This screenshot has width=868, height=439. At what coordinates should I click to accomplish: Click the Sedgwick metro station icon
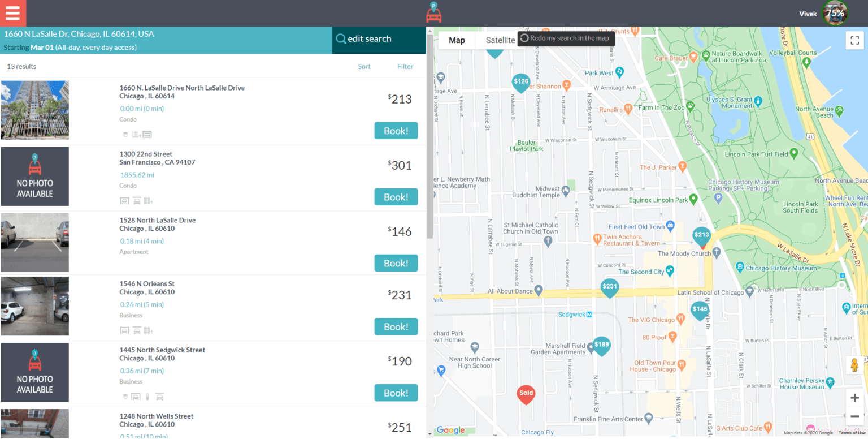[x=589, y=315]
